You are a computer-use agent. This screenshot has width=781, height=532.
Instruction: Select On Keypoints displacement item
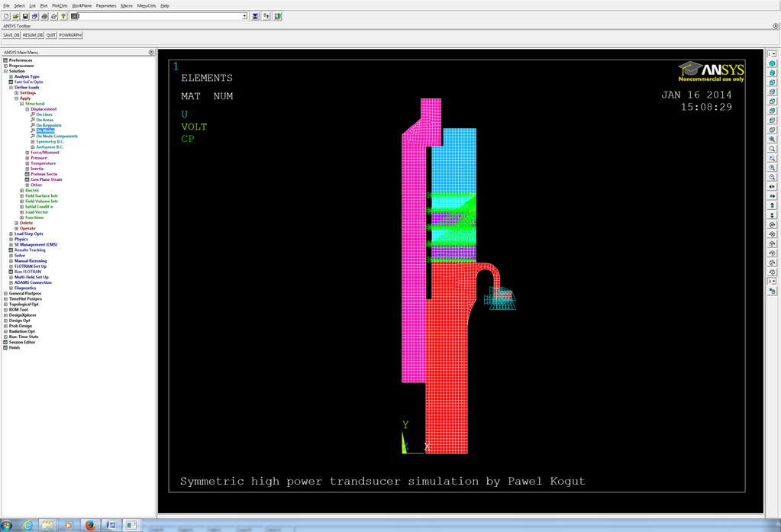(x=49, y=125)
